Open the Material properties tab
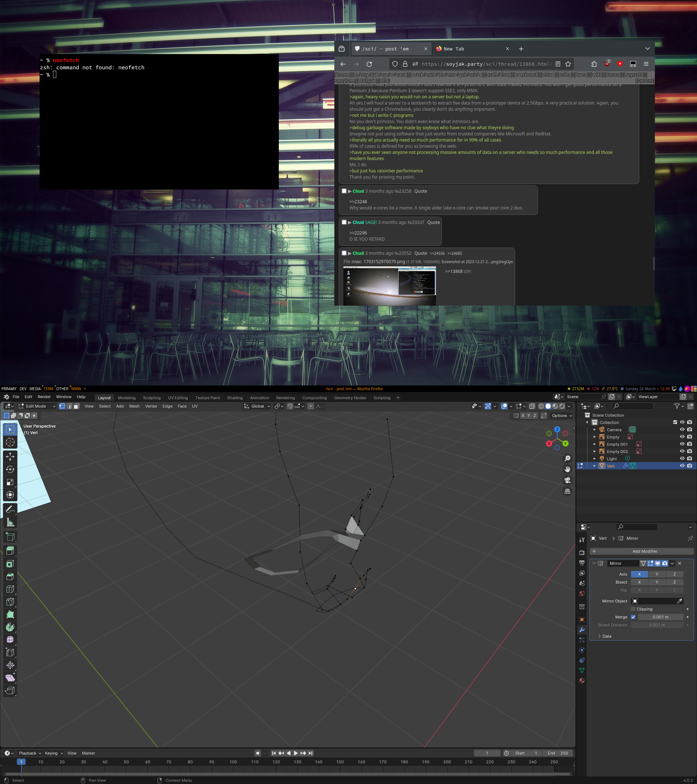 tap(582, 681)
